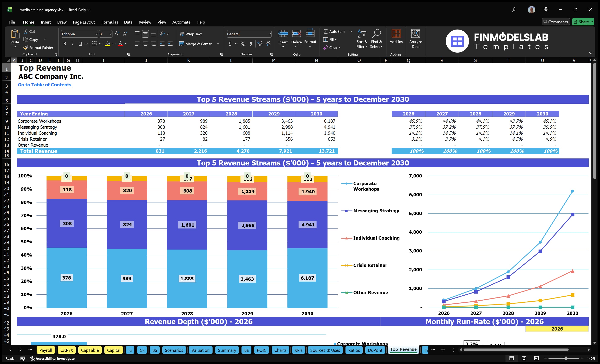Toggle Italic formatting
Image resolution: width=600 pixels, height=364 pixels.
click(72, 44)
